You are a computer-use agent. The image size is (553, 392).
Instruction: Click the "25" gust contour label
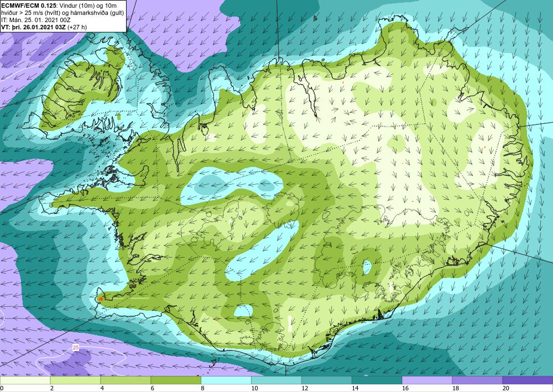pos(75,348)
